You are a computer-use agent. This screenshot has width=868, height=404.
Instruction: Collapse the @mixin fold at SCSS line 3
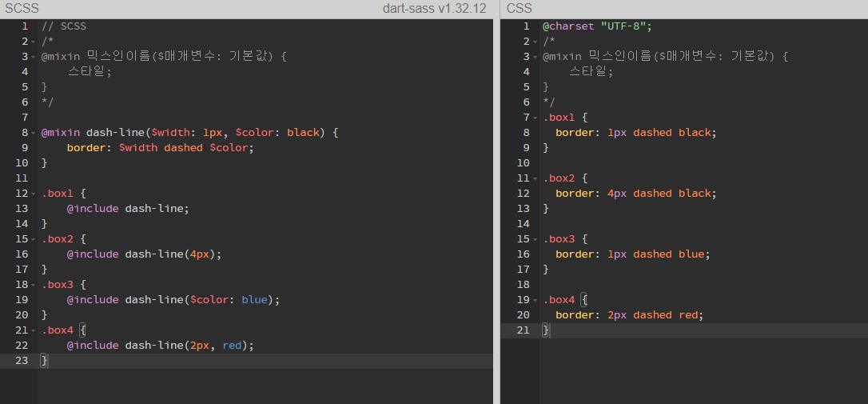pyautogui.click(x=34, y=57)
